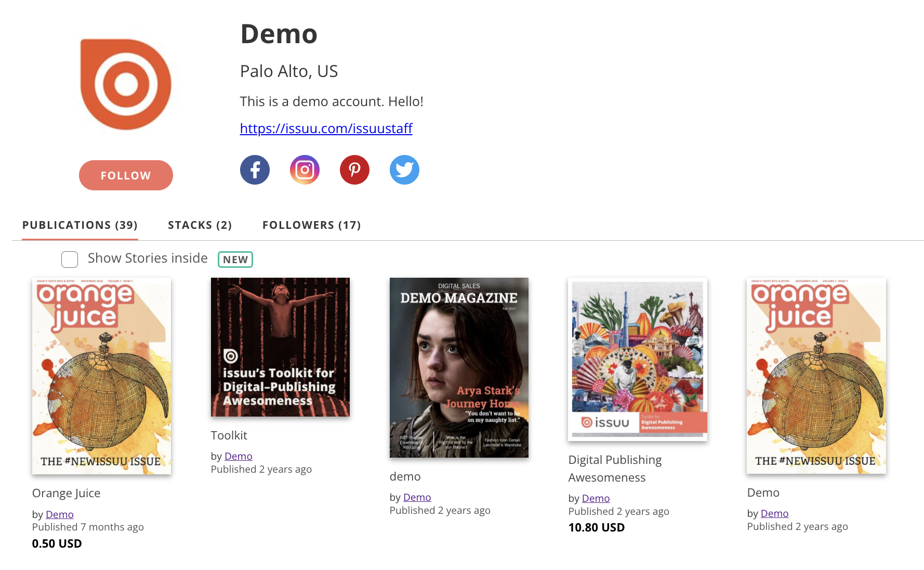The width and height of the screenshot is (924, 570).
Task: Click the Demo title under last cover
Action: click(x=763, y=493)
